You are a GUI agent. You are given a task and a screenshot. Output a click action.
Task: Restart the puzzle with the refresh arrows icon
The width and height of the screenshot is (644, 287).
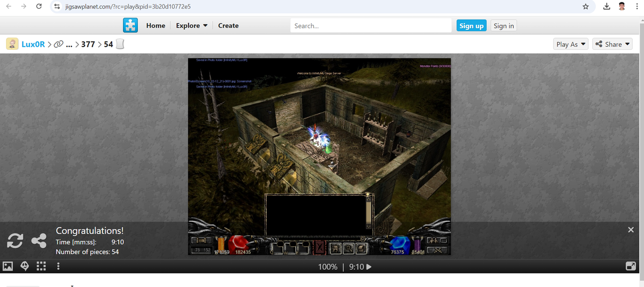[15, 241]
